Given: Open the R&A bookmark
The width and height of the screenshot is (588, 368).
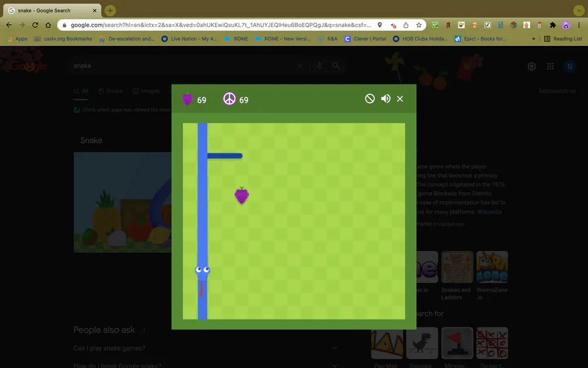Looking at the screenshot, I should coord(327,39).
